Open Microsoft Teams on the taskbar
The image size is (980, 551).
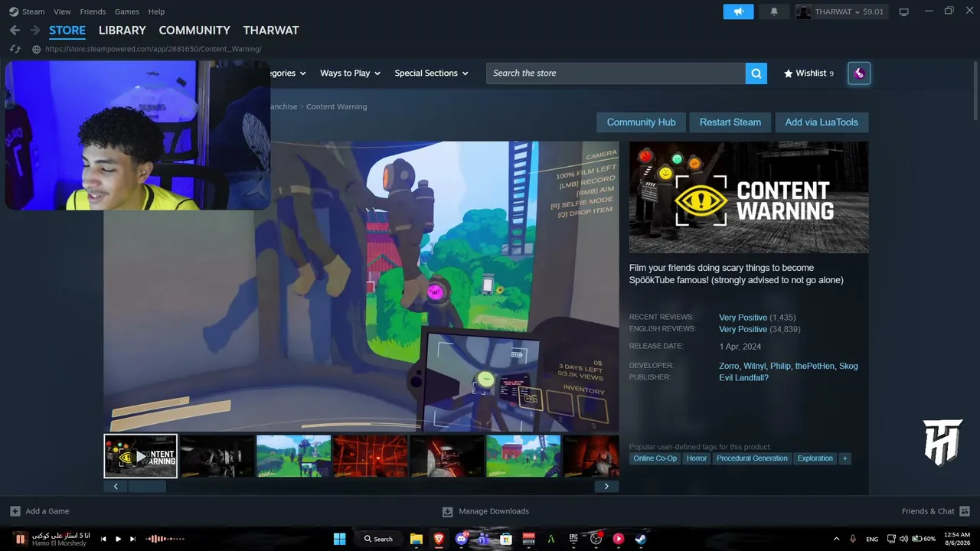483,539
